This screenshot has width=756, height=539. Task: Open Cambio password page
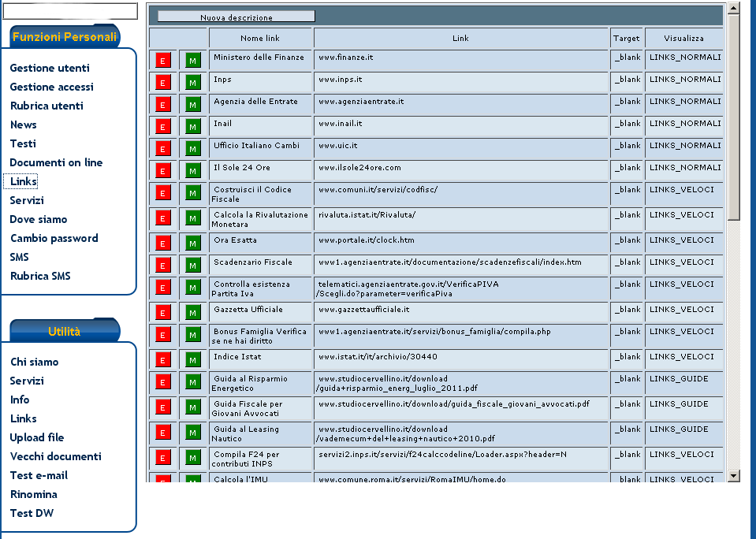tap(54, 238)
